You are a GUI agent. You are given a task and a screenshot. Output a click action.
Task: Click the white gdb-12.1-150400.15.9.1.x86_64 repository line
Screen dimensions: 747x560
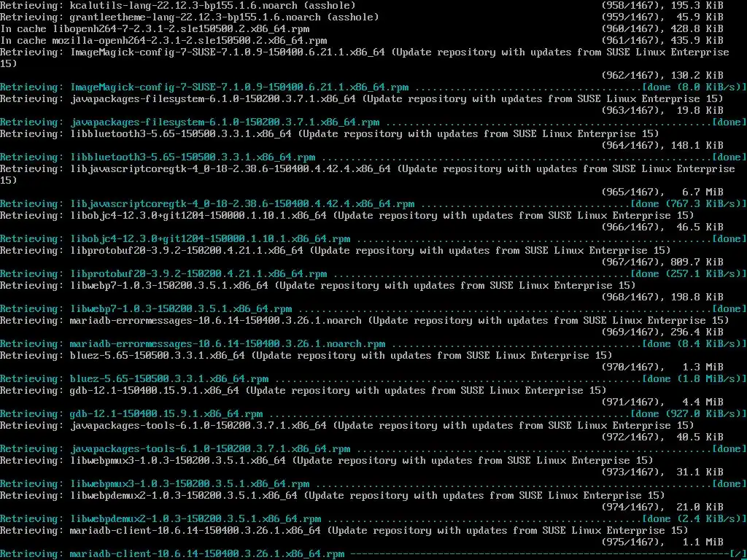coord(303,391)
